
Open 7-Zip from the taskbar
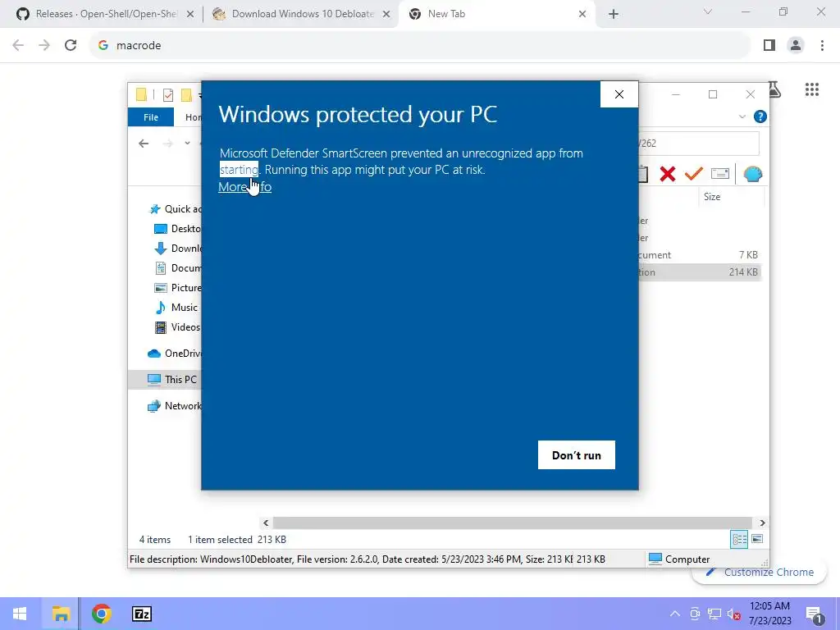coord(141,614)
